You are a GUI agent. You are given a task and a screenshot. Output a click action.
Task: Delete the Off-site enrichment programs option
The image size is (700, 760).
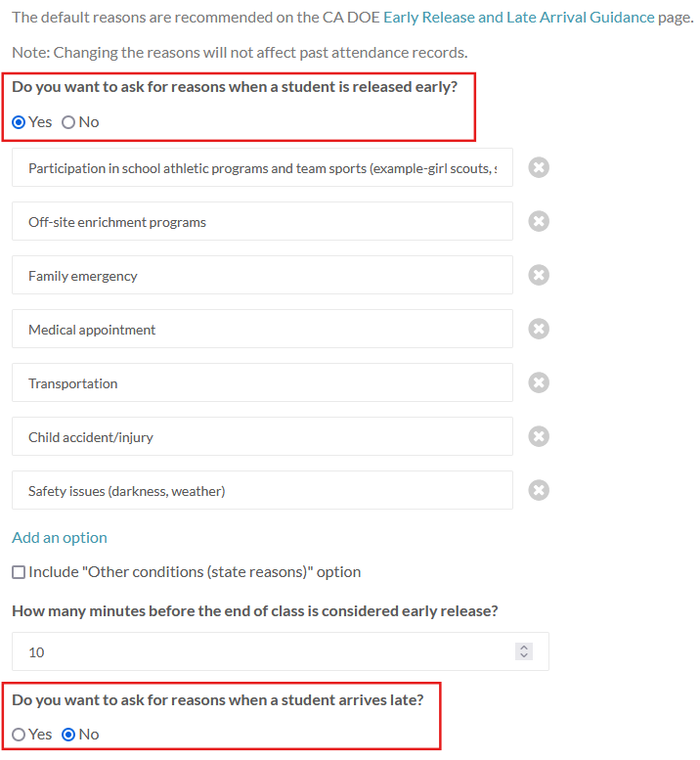(539, 221)
